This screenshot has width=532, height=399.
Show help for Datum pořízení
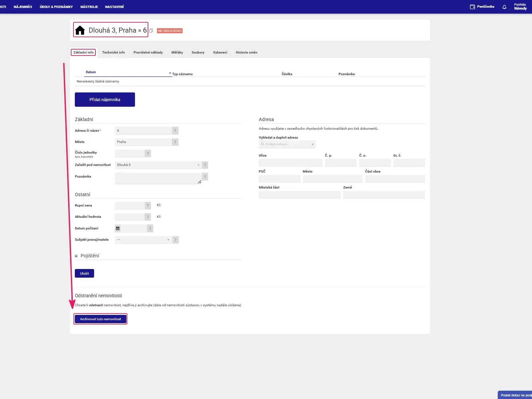(x=150, y=228)
